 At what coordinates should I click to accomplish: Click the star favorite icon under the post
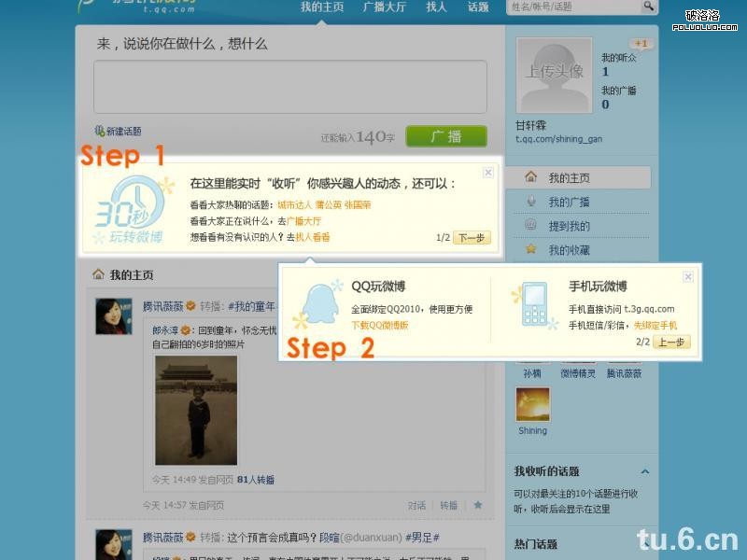coord(478,505)
